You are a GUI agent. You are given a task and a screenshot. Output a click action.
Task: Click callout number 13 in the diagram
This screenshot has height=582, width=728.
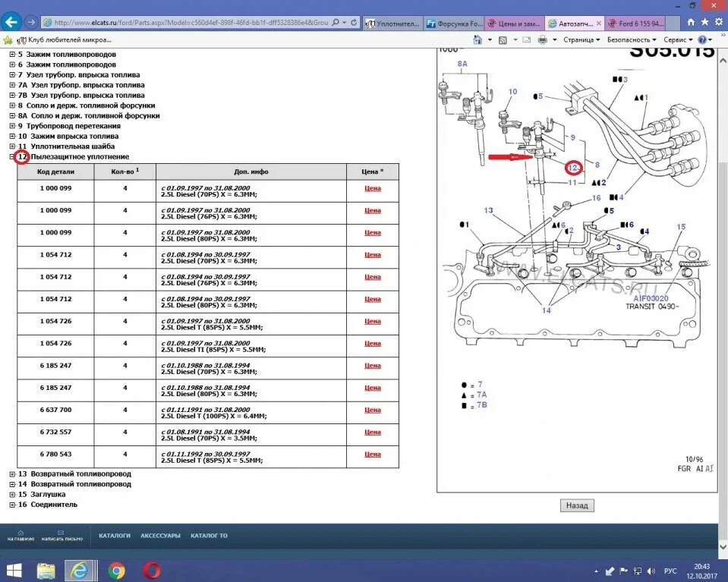click(x=488, y=210)
